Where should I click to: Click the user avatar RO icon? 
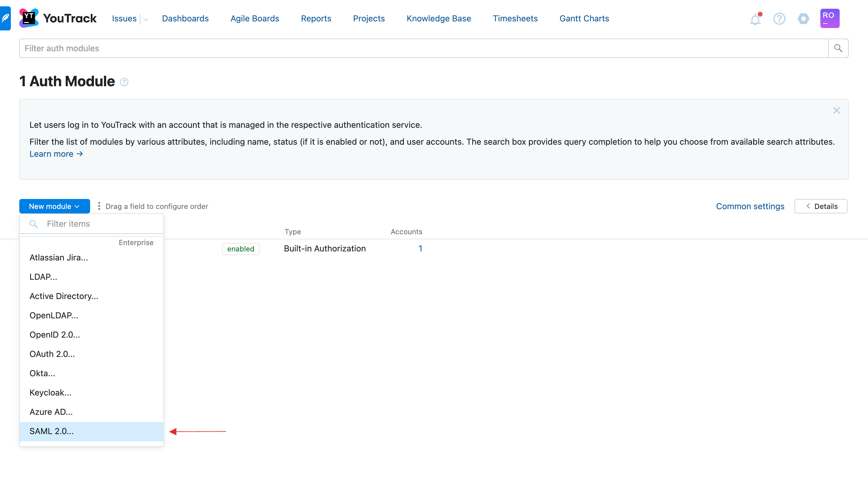click(829, 18)
